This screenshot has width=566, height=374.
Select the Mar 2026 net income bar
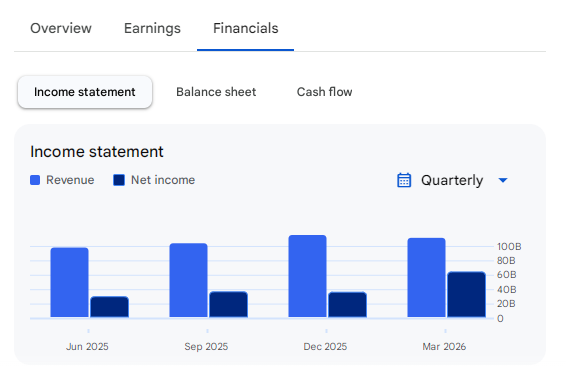click(x=466, y=295)
